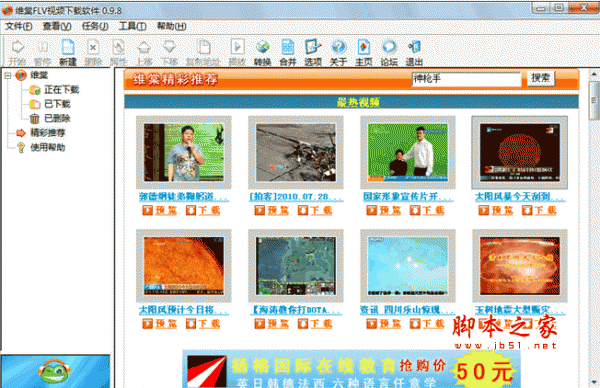This screenshot has height=388, width=600.
Task: Click the 退出 (exit) toolbar icon
Action: (414, 52)
